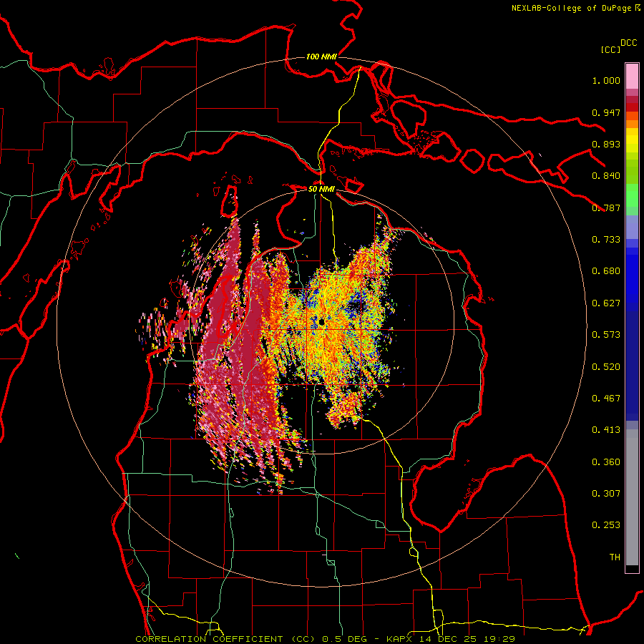Click the 0.467 legend value
Viewport: 644px width, 644px height.
tap(606, 399)
